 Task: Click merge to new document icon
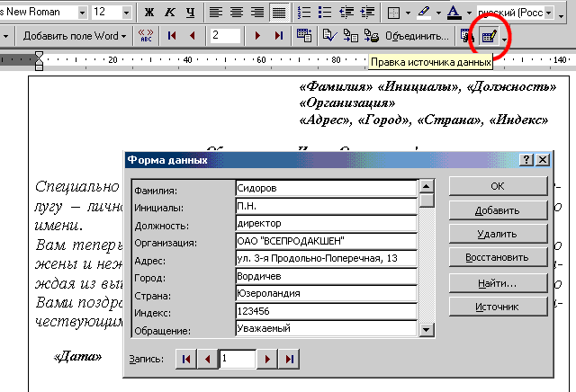[350, 36]
